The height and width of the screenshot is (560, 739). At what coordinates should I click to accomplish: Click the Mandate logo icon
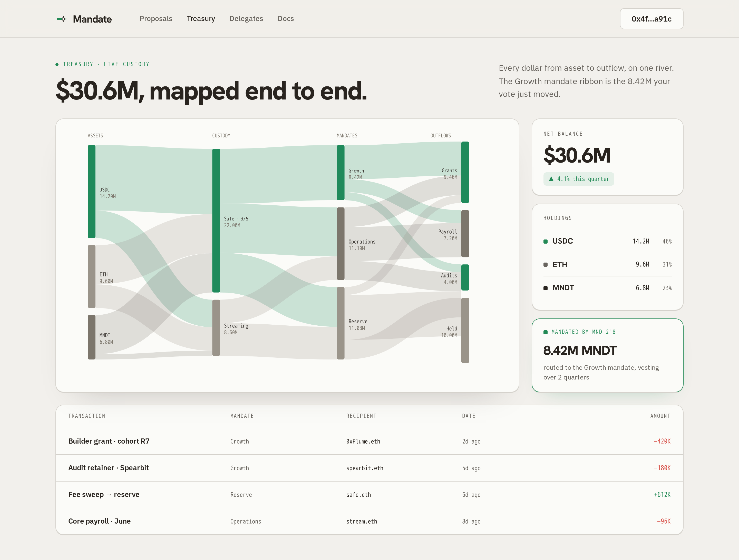pos(61,19)
